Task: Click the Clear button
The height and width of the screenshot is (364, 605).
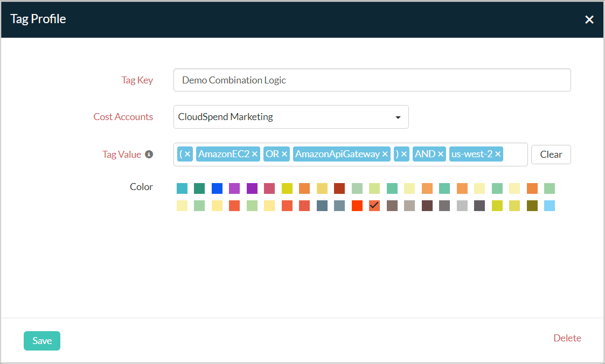Action: pos(551,155)
